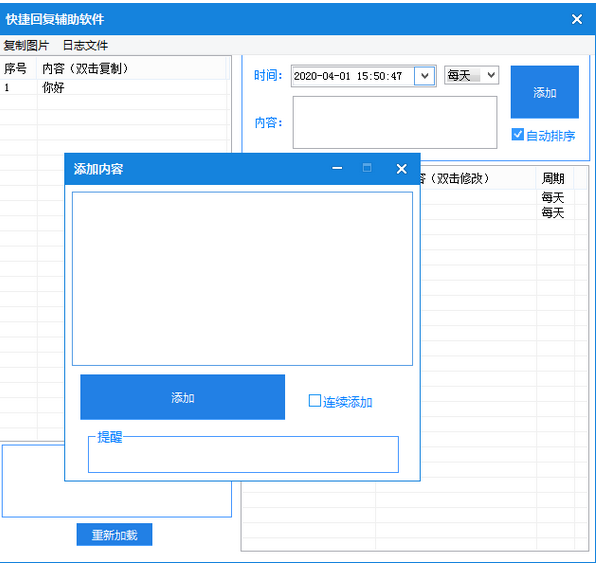Click the maximize icon of 添加内容 dialog
This screenshot has height=565, width=604.
[367, 168]
